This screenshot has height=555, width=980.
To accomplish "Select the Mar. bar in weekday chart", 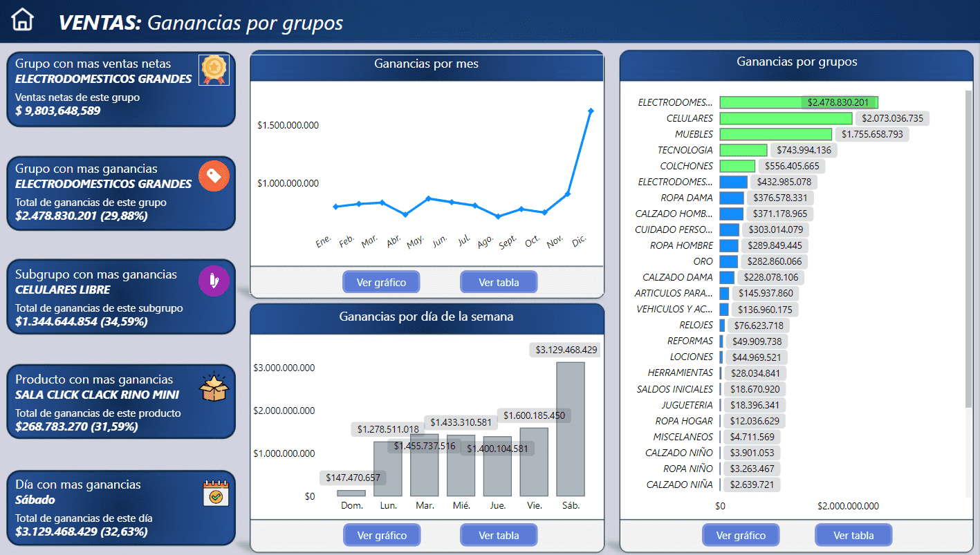I will coord(425,465).
